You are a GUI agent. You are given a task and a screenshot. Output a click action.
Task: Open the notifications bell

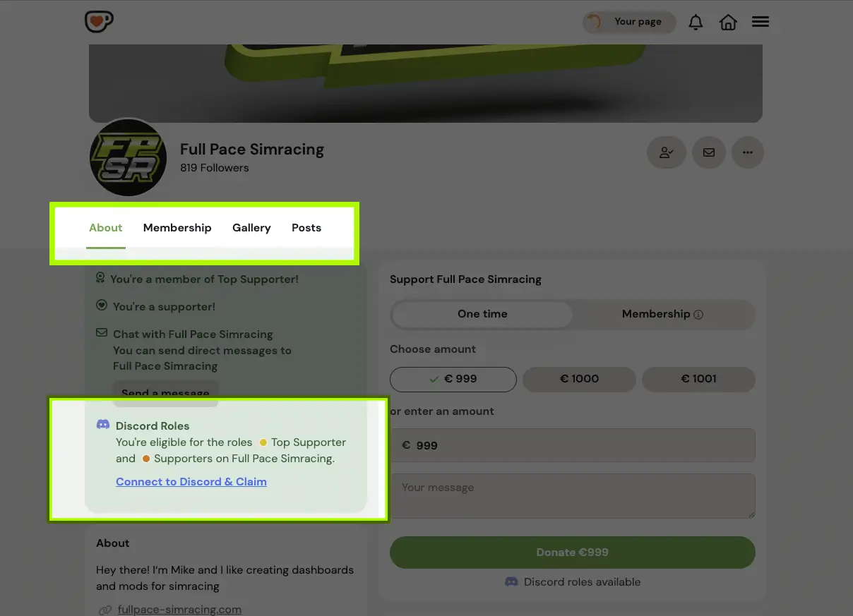click(696, 23)
